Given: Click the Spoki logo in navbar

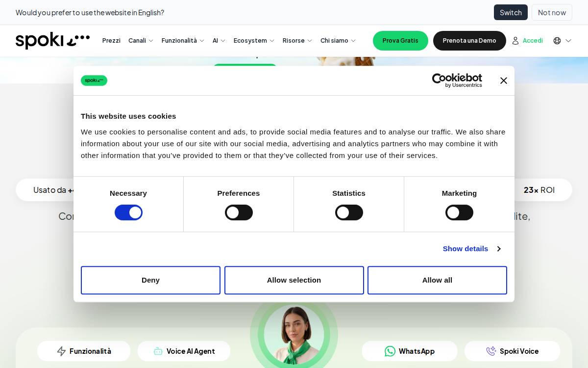Looking at the screenshot, I should (x=52, y=41).
